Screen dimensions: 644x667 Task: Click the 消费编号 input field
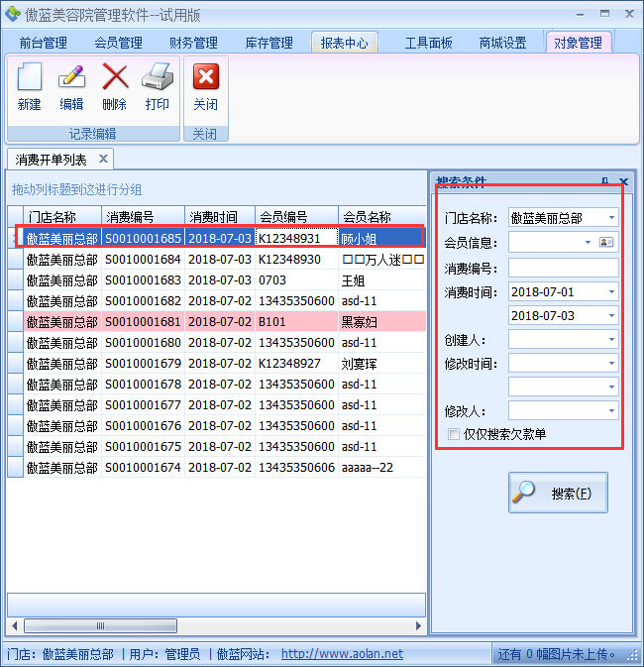[x=563, y=268]
